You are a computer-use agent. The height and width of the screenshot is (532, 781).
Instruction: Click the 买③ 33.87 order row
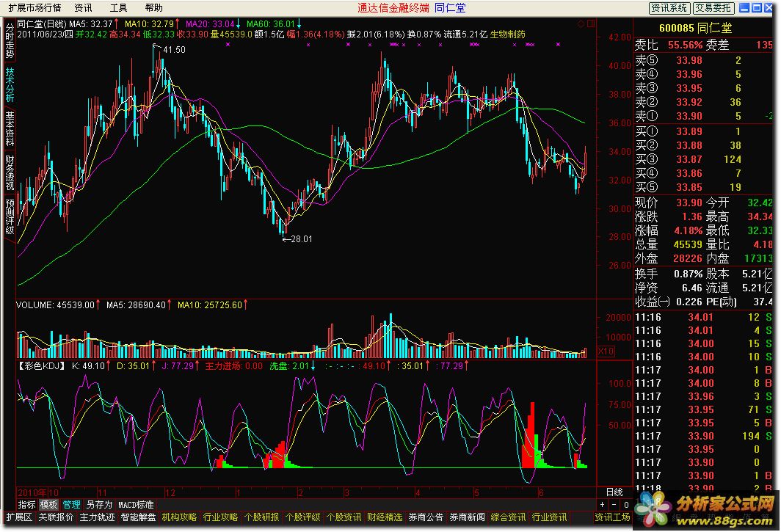[702, 159]
